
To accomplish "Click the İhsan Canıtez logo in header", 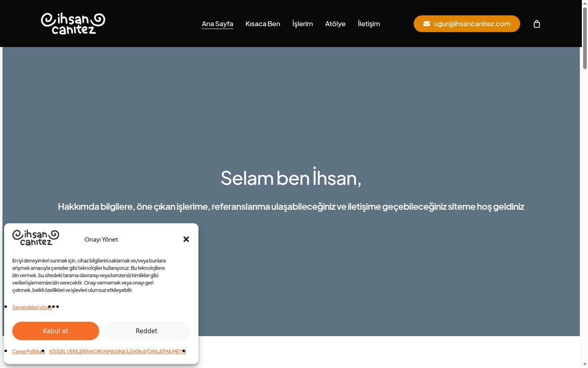I will [x=73, y=24].
